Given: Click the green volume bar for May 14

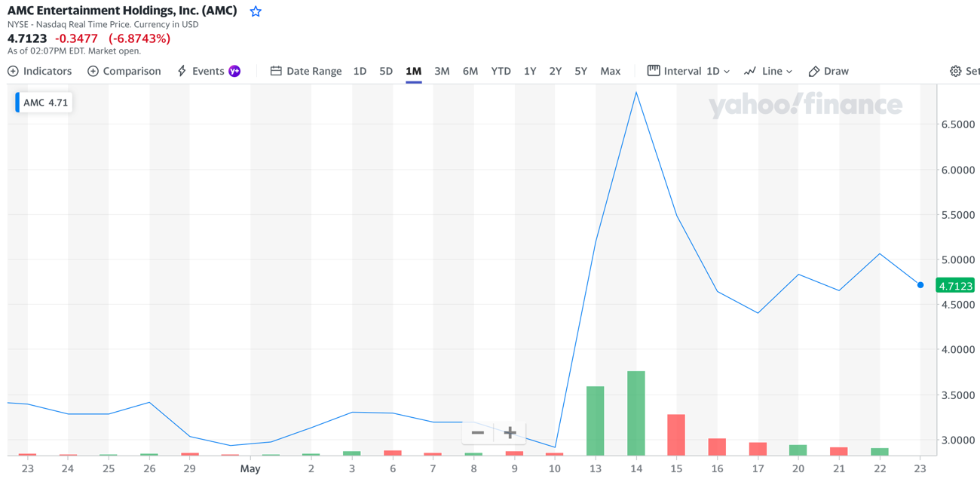Looking at the screenshot, I should tap(636, 413).
